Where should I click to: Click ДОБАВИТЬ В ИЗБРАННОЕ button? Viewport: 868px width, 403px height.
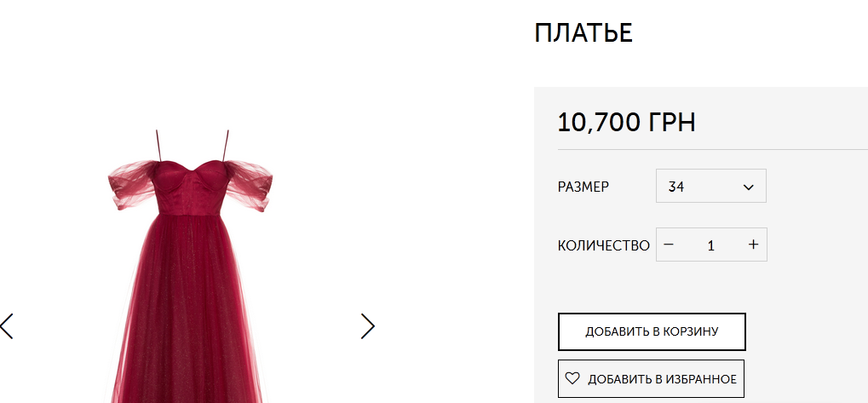pyautogui.click(x=651, y=379)
